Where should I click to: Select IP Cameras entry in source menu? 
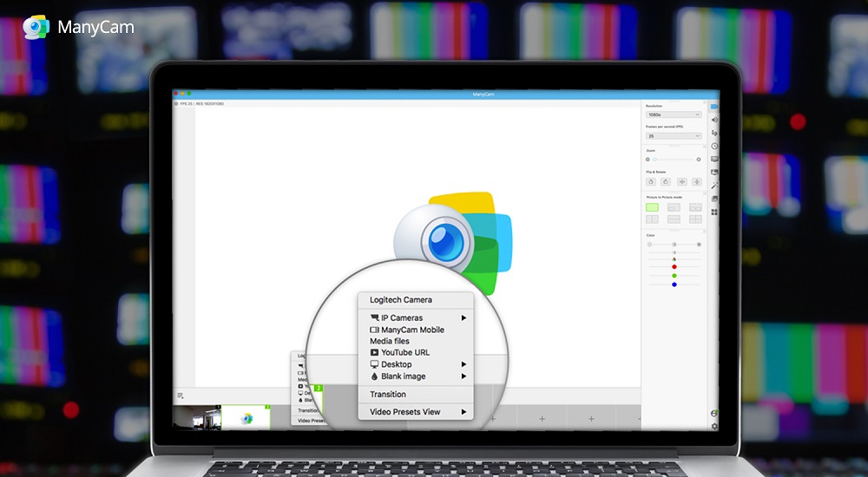click(x=397, y=317)
